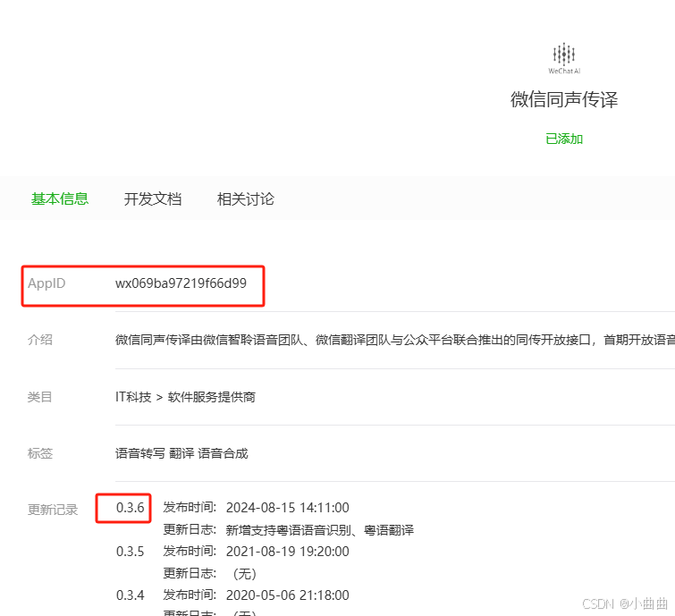675x616 pixels.
Task: Click the 更新记录 label
Action: coord(53,510)
